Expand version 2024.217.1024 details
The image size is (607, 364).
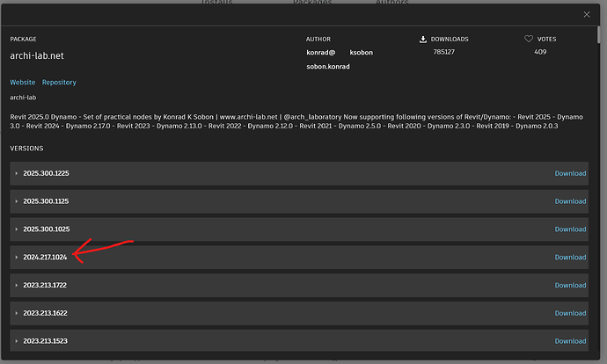pyautogui.click(x=16, y=258)
